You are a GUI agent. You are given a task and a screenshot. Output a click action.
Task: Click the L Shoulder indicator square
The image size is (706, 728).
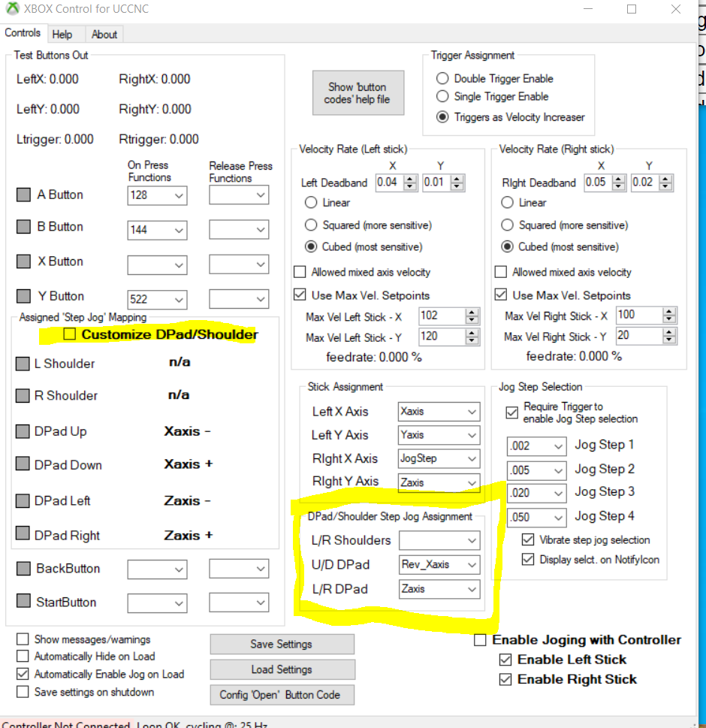click(23, 364)
